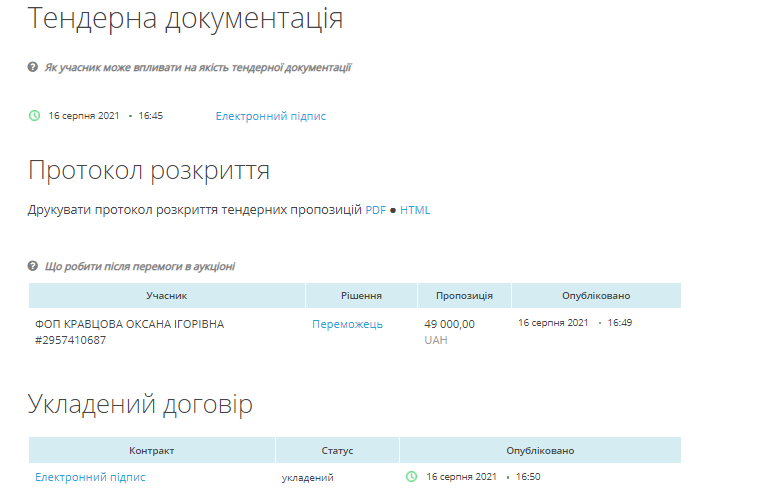Click the question icon beside 'Що робити після перемоги'
758x500 pixels.
[33, 267]
